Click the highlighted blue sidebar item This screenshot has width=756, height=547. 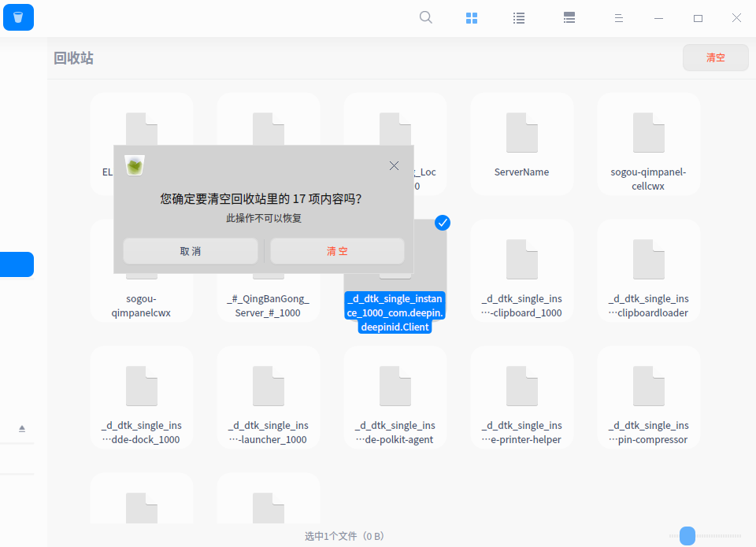coord(17,264)
